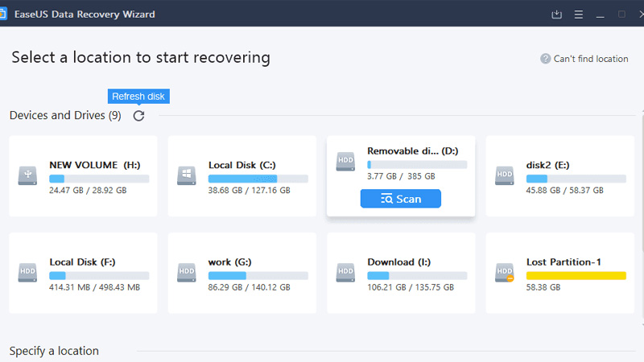Click the Download (I:) drive name
This screenshot has width=644, height=362.
398,262
